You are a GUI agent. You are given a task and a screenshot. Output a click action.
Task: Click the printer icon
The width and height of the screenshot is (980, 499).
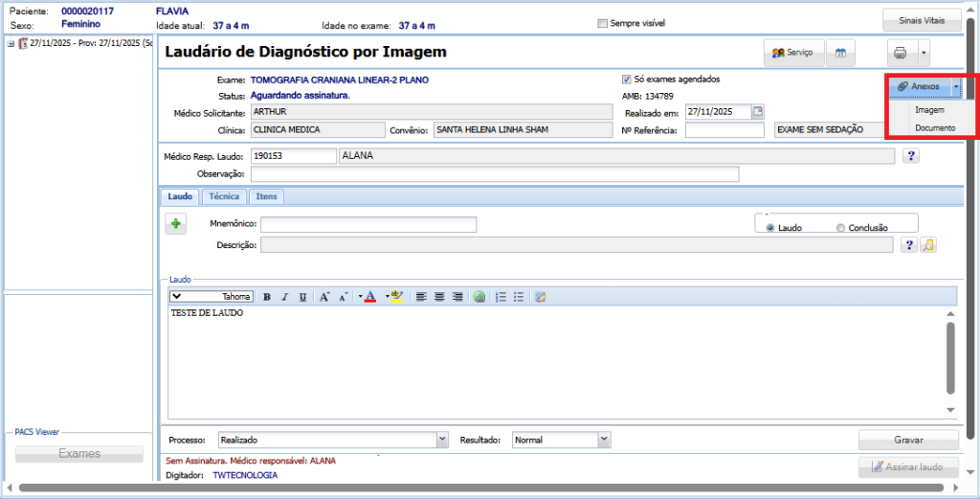(900, 54)
